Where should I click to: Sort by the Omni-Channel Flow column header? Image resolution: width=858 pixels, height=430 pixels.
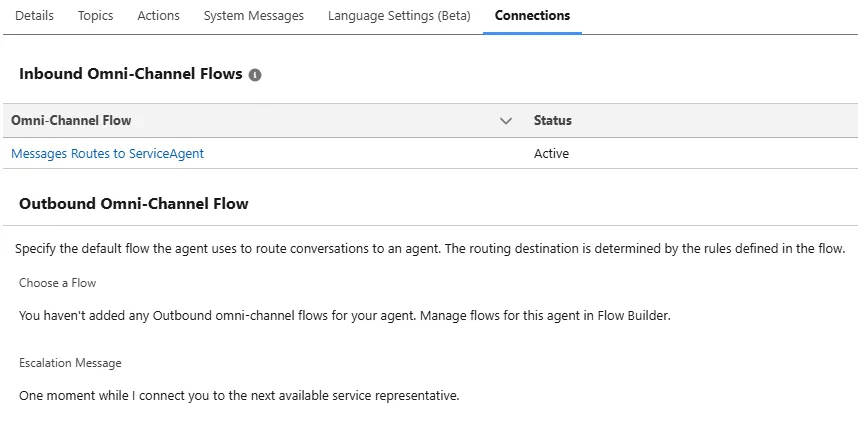[71, 120]
